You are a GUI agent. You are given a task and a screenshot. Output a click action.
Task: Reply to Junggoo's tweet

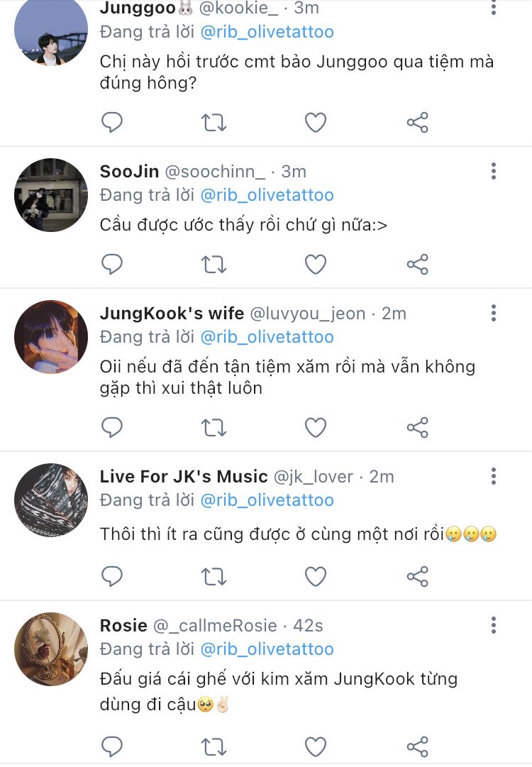(x=112, y=123)
